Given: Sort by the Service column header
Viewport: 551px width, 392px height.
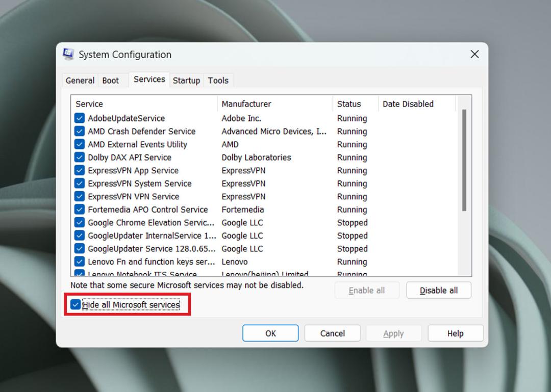Looking at the screenshot, I should coord(144,104).
